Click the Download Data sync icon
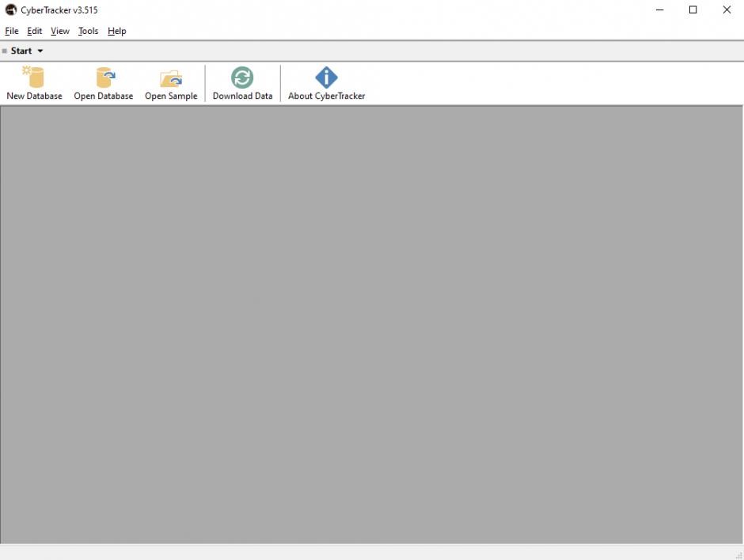The image size is (744, 560). pyautogui.click(x=242, y=78)
